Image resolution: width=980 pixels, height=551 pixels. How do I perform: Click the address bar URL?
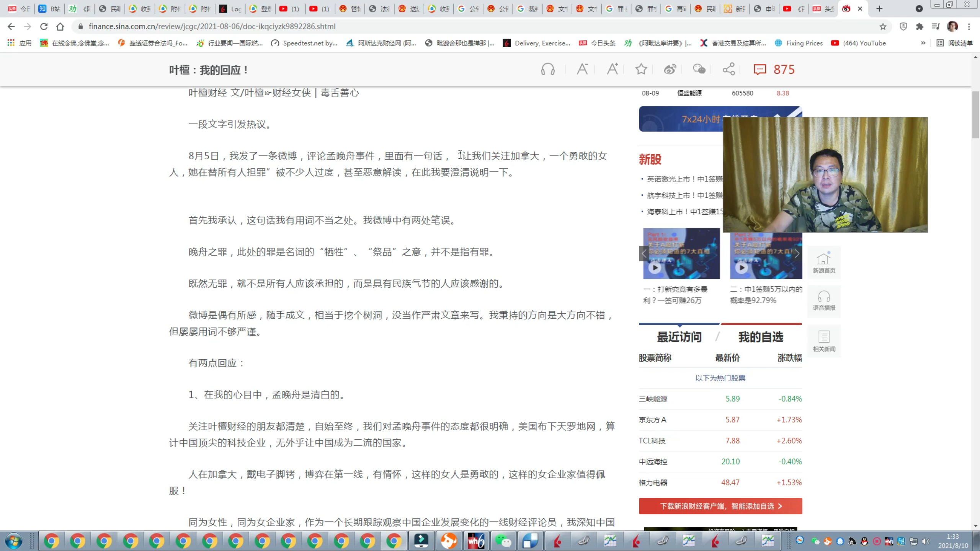(x=212, y=26)
